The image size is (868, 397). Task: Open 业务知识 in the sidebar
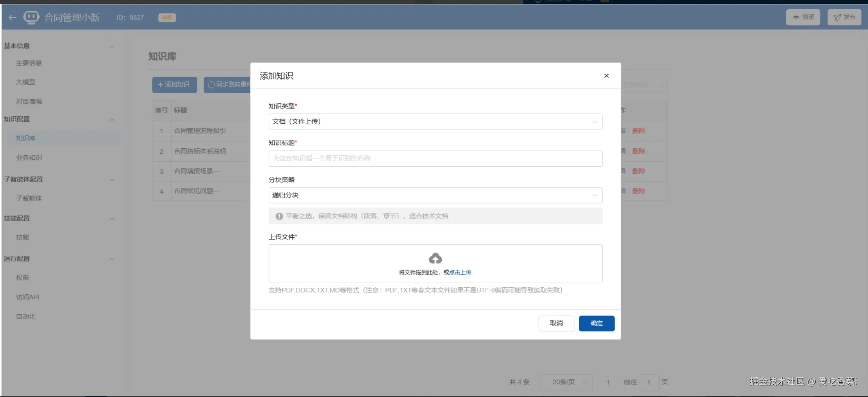click(29, 158)
